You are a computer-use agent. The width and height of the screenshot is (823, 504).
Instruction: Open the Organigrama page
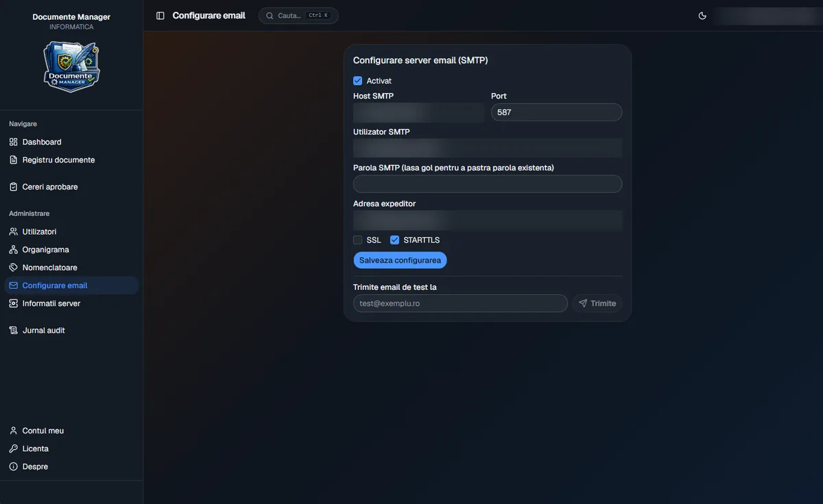pyautogui.click(x=71, y=250)
